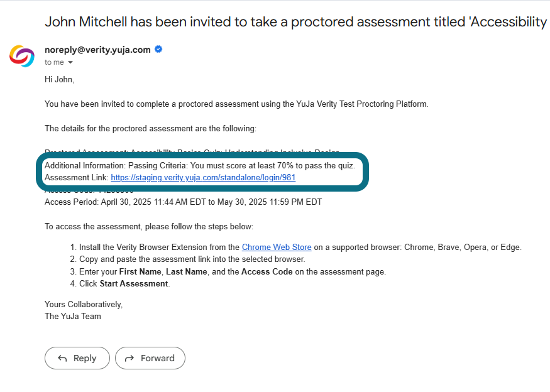
Task: Click "The YuJa Team" signature text
Action: 73,316
